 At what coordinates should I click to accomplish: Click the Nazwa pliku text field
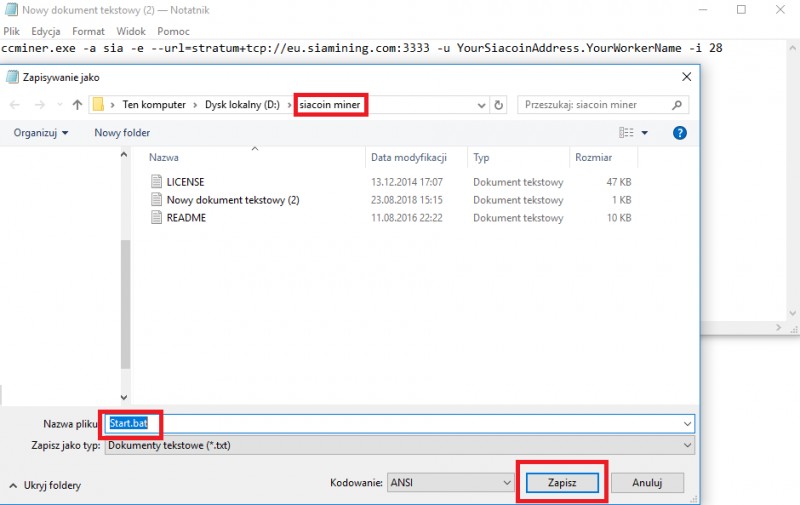(x=400, y=424)
